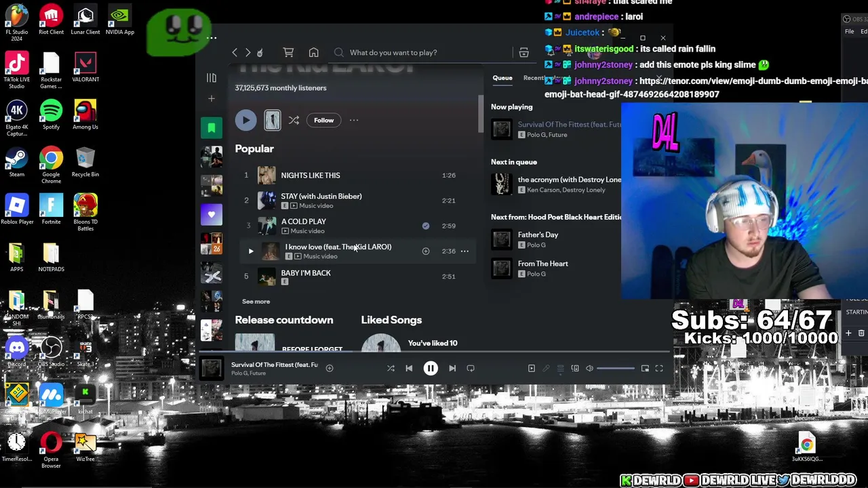Image resolution: width=868 pixels, height=488 pixels.
Task: Collapse Your Library sidebar icon
Action: pyautogui.click(x=211, y=78)
